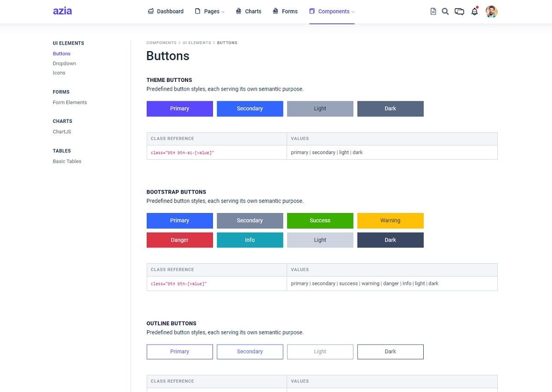
Task: Click the document/notes icon in the header
Action: coord(433,11)
